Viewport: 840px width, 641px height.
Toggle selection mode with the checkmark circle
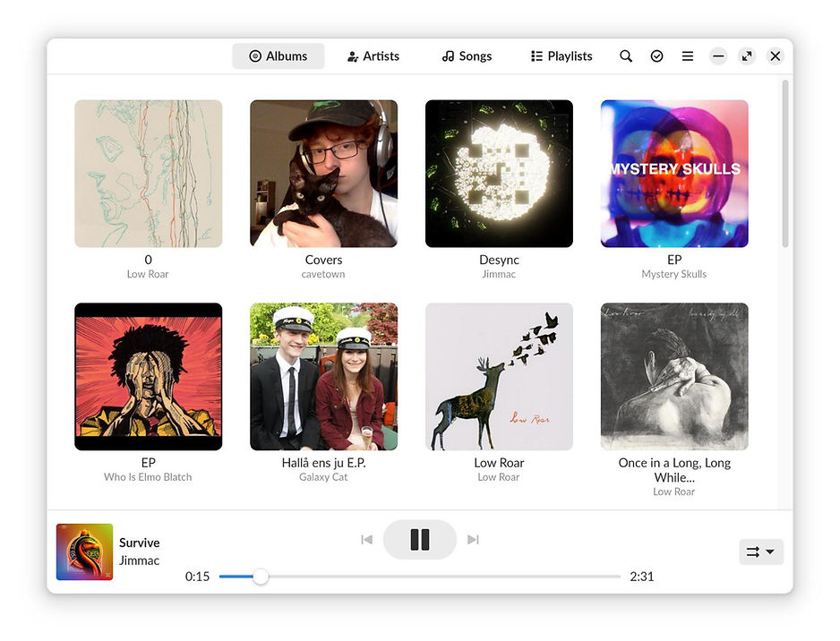[x=656, y=56]
